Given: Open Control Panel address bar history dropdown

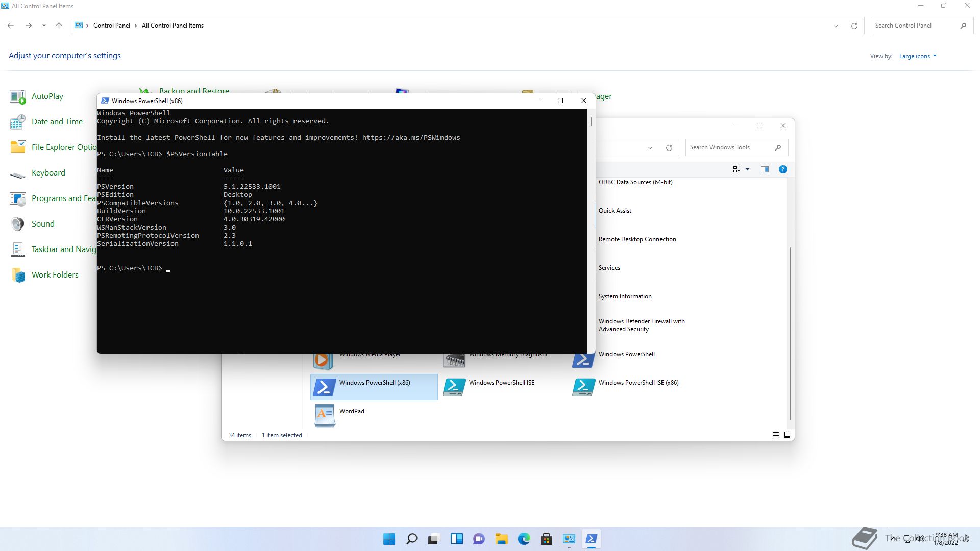Looking at the screenshot, I should 836,26.
